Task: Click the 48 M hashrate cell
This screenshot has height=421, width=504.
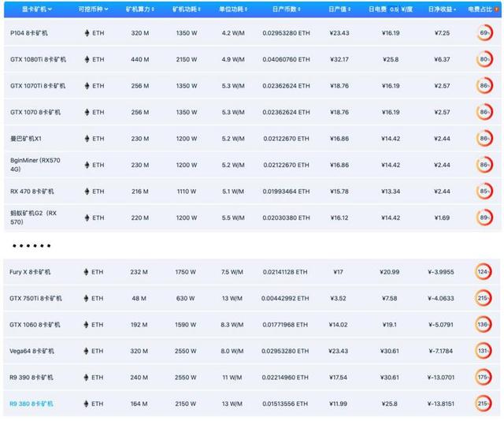Action: click(139, 298)
